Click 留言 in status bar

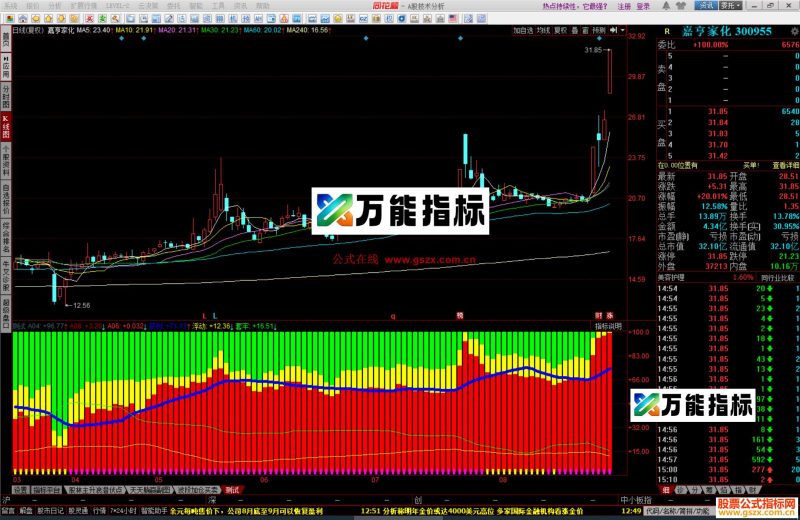click(x=9, y=511)
